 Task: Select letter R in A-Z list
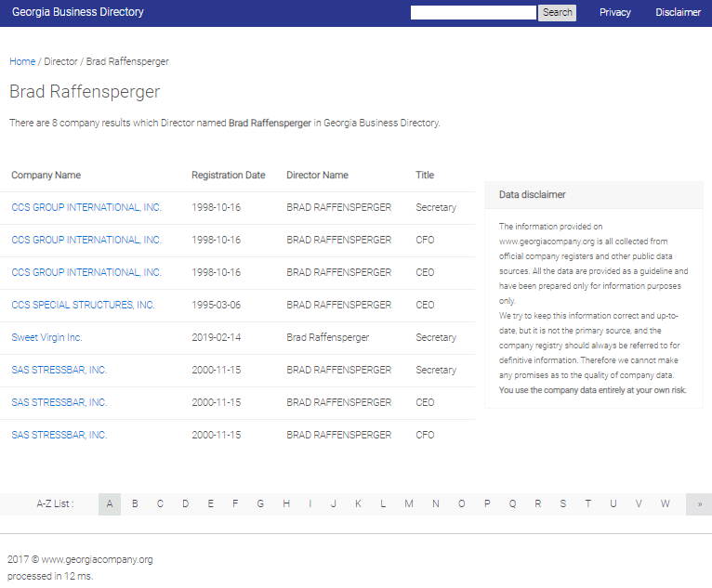coord(538,504)
